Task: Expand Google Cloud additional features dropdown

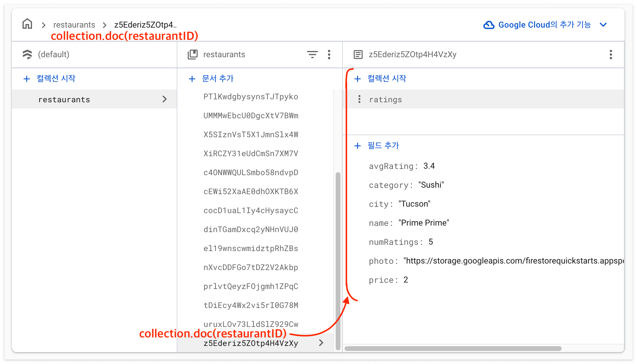Action: (x=603, y=25)
